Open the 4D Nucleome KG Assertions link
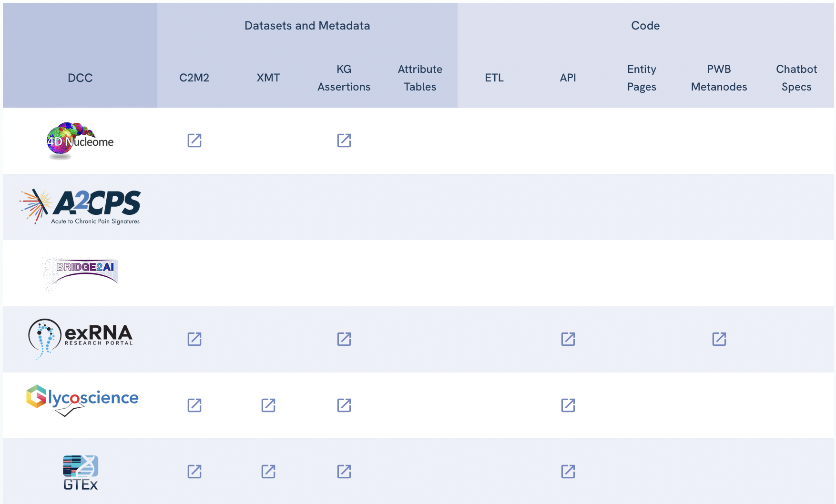Image resolution: width=836 pixels, height=504 pixels. click(344, 140)
